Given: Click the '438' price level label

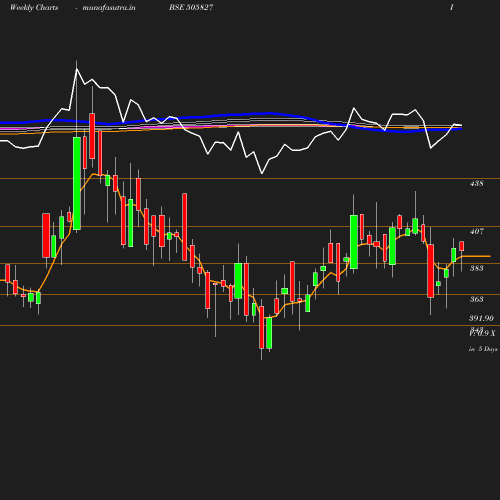Looking at the screenshot, I should click(x=477, y=183).
